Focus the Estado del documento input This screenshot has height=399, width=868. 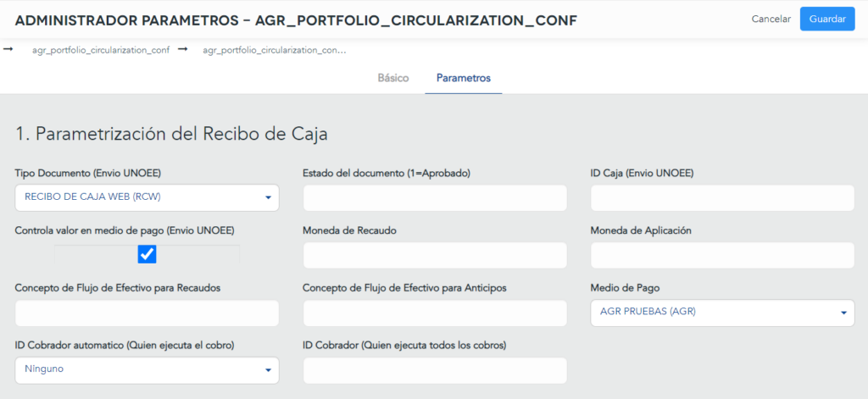coord(435,198)
